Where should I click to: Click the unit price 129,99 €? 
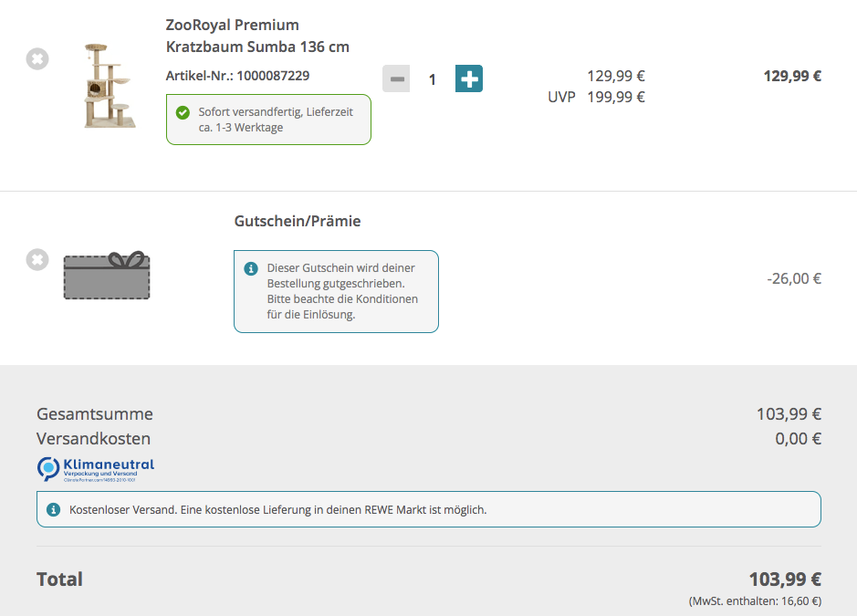click(616, 76)
